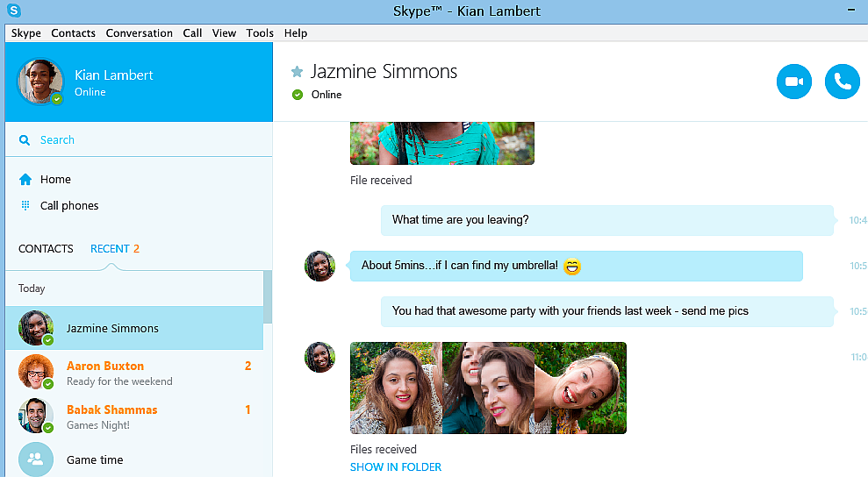Open the Game time group chat
This screenshot has width=868, height=477.
tap(95, 459)
